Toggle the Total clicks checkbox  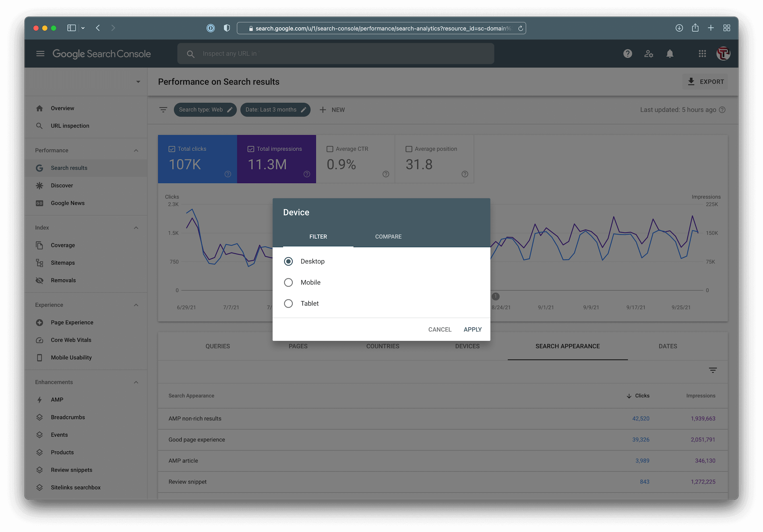(x=172, y=149)
